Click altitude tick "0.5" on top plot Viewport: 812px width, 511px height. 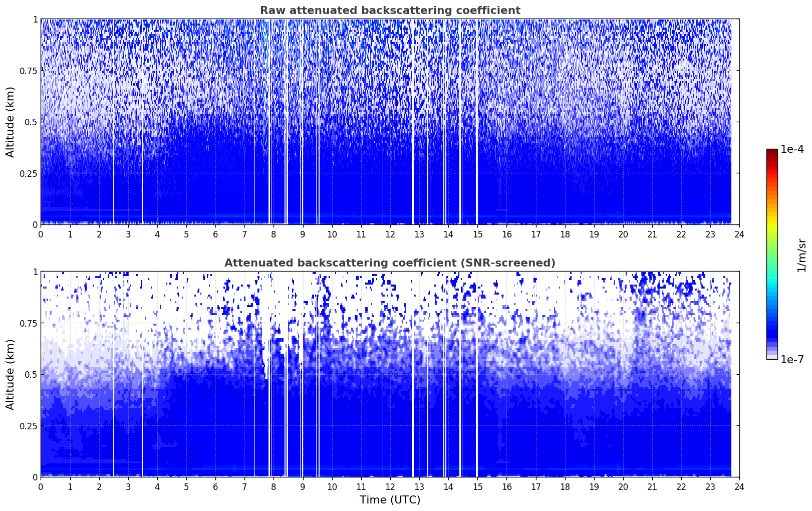[31, 122]
